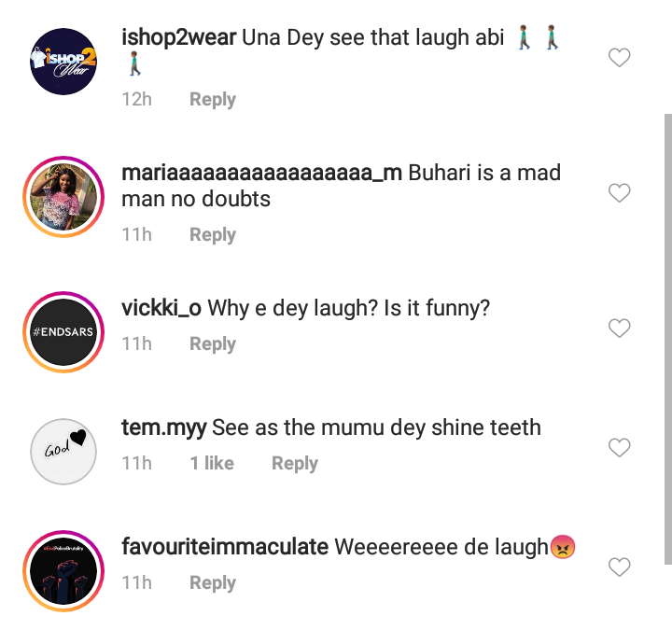View mariaaaaaaaaaaaaaaaaaa_m's story avatar
672x630 pixels.
pos(64,197)
